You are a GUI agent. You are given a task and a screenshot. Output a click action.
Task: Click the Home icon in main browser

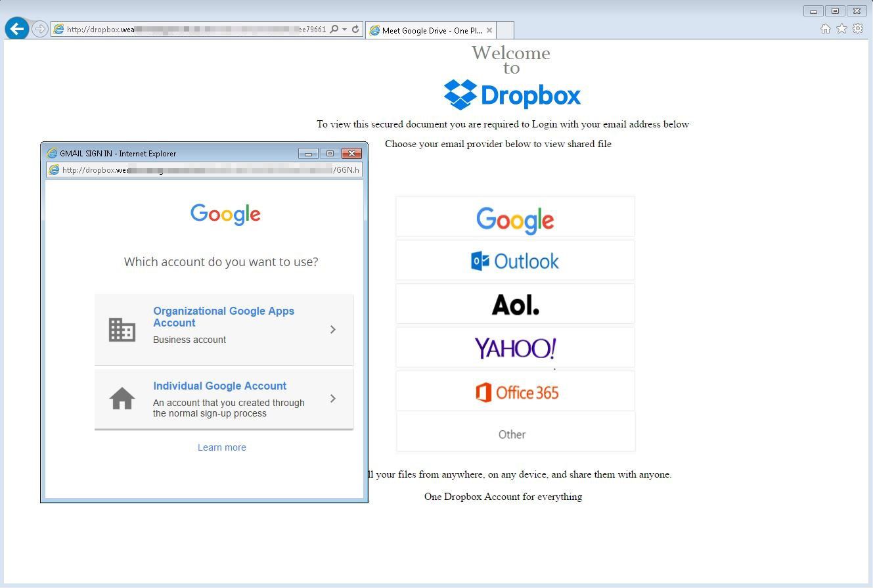[826, 28]
